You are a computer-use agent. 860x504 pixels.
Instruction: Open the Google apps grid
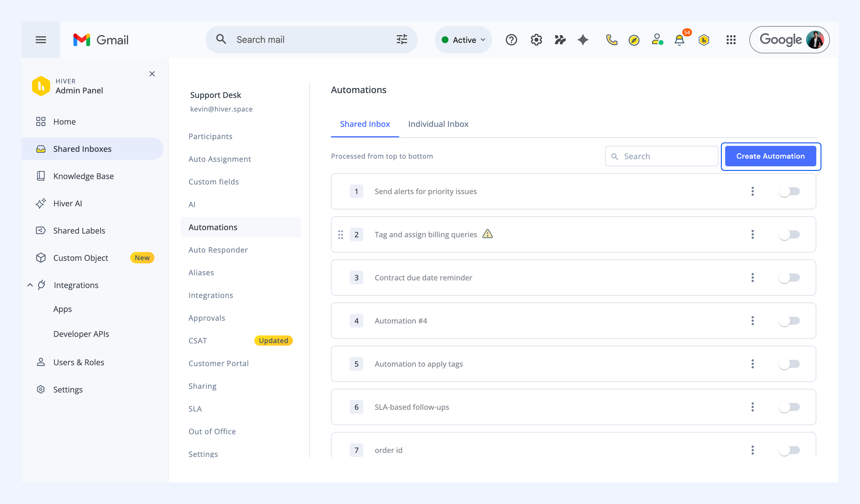click(731, 40)
